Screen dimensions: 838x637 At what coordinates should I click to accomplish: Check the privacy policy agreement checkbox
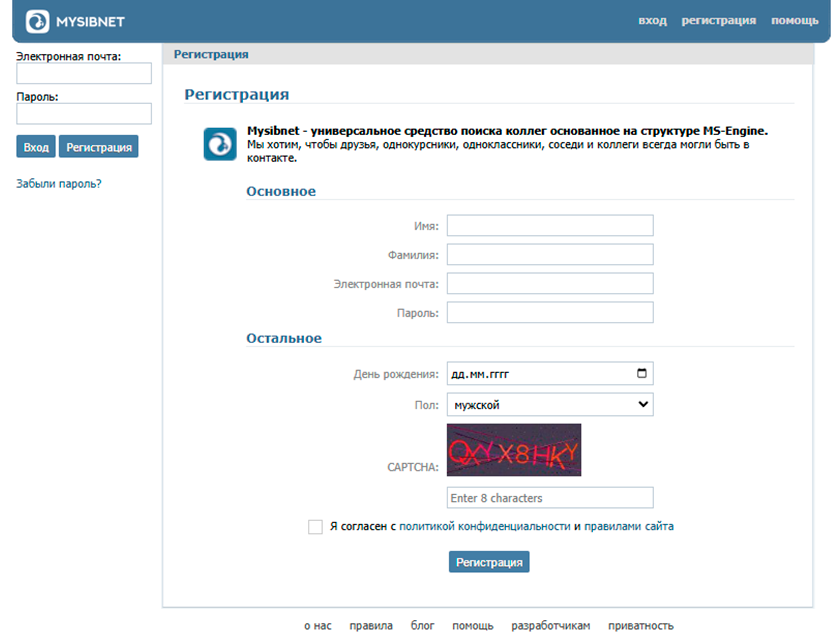pyautogui.click(x=316, y=527)
